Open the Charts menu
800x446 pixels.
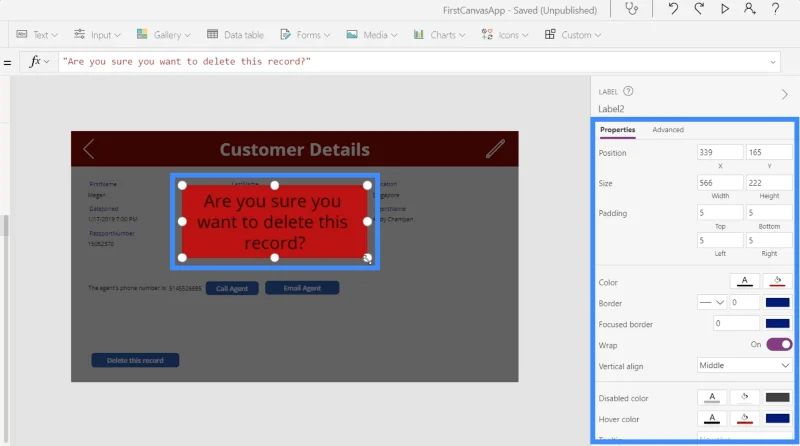[439, 35]
